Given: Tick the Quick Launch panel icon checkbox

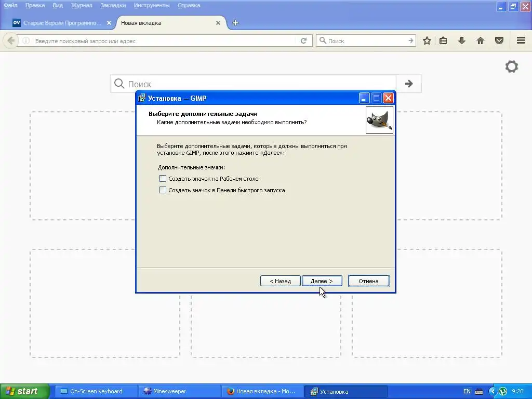Looking at the screenshot, I should tap(163, 190).
